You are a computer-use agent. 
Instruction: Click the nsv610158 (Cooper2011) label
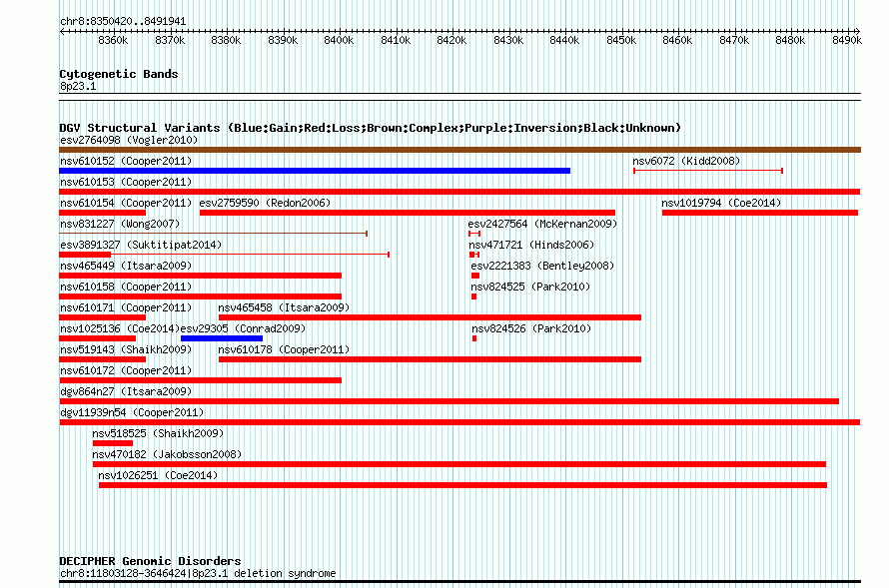pos(126,287)
